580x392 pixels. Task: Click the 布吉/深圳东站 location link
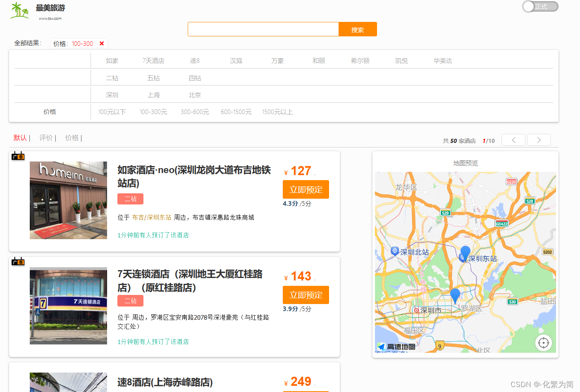[152, 217]
